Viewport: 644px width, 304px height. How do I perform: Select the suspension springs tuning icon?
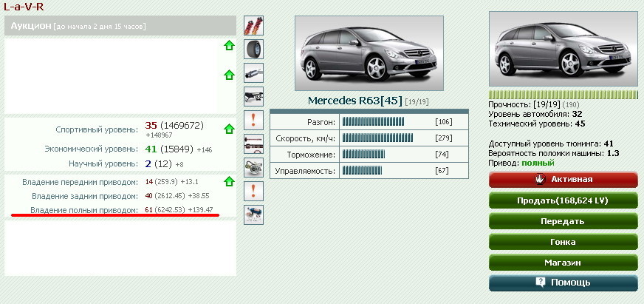(254, 26)
